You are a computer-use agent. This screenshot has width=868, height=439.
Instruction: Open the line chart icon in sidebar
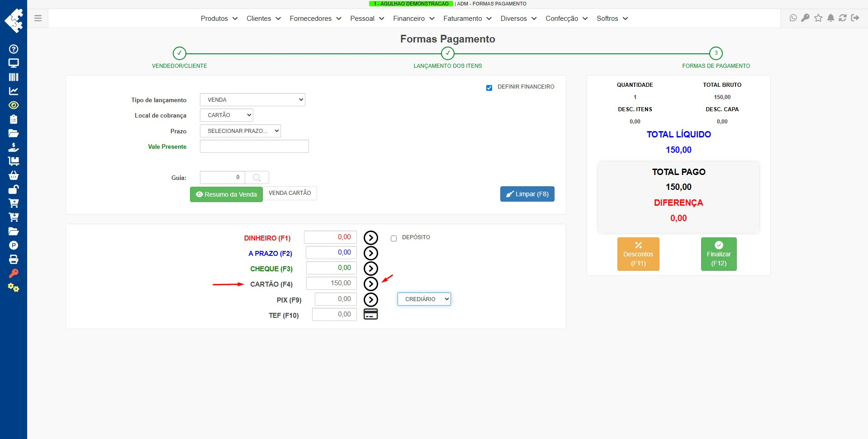[x=14, y=91]
